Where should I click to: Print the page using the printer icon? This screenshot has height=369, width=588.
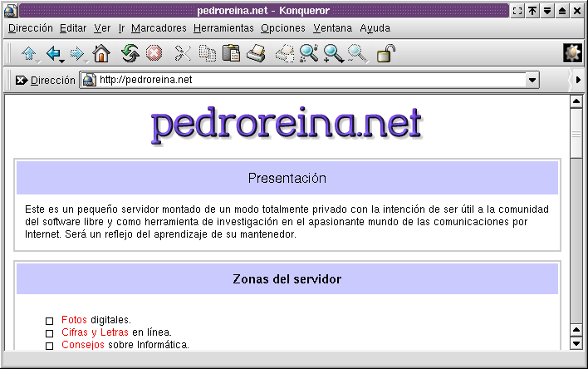(256, 54)
